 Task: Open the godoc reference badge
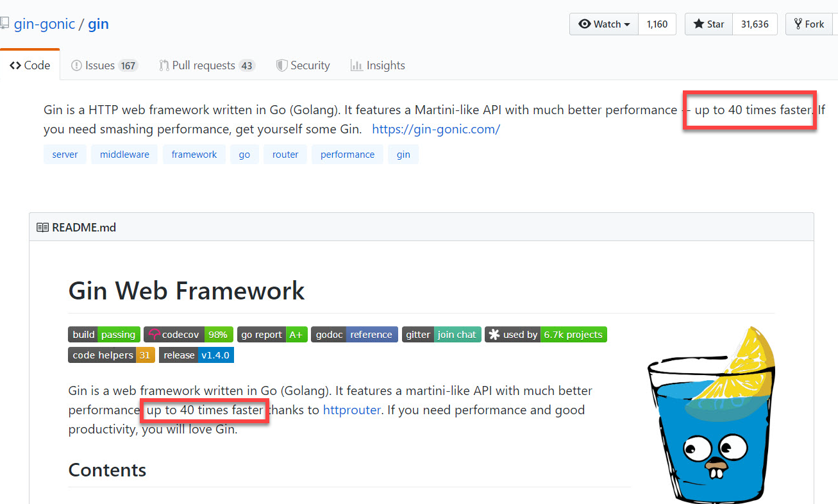355,335
